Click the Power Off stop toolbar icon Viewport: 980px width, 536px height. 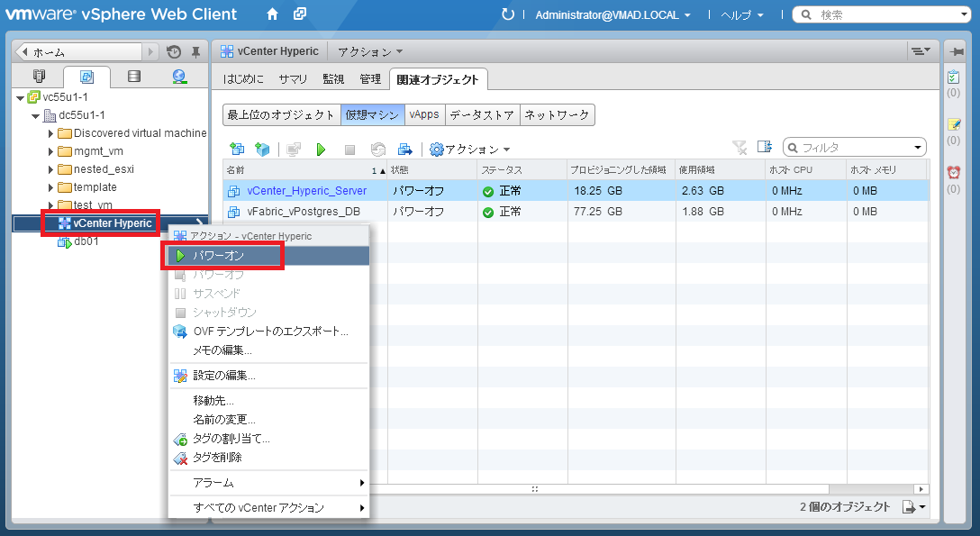coord(350,150)
